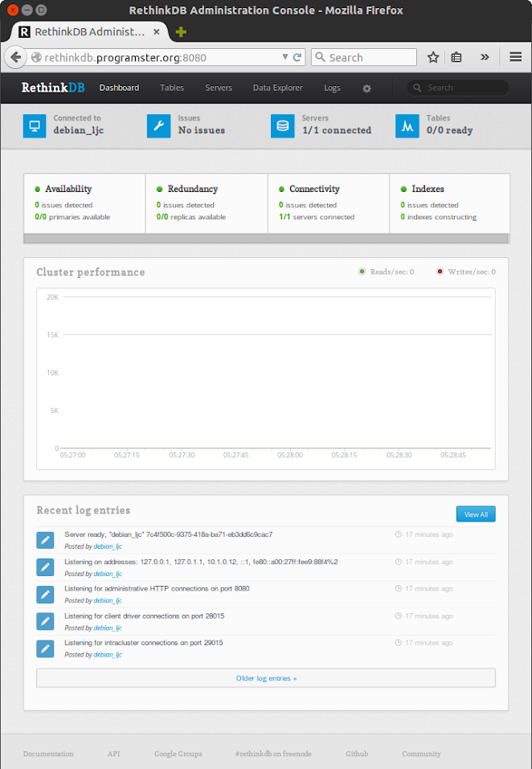Click the 'No issues' status text
The image size is (532, 769).
coord(202,130)
